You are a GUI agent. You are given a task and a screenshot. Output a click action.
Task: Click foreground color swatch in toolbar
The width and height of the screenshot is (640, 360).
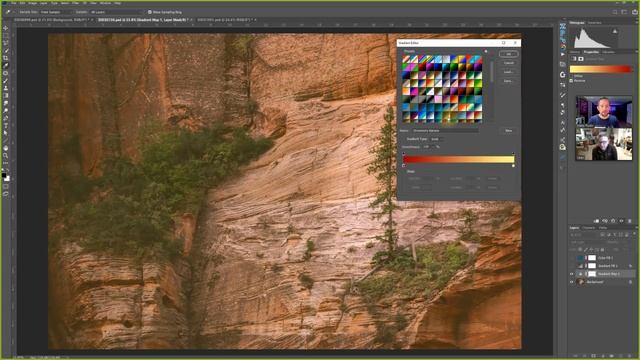[x=4, y=176]
